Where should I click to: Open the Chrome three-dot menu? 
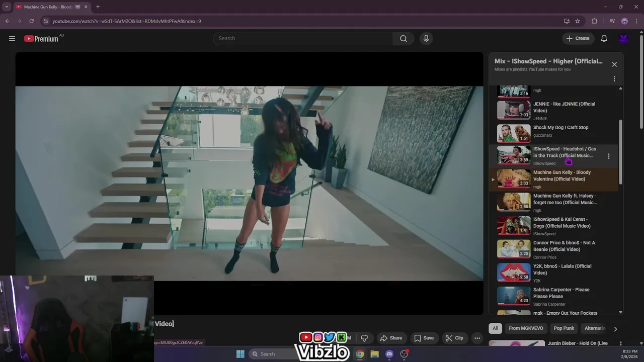tap(637, 21)
